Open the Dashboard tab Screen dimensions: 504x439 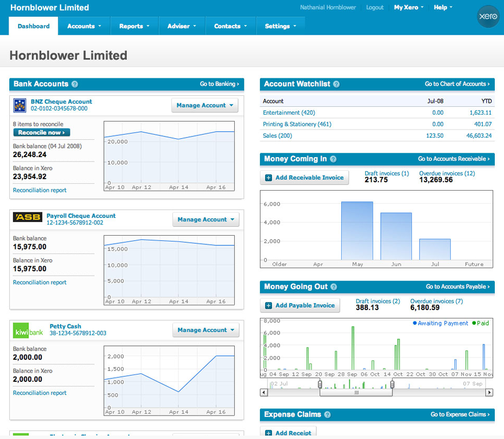[33, 26]
